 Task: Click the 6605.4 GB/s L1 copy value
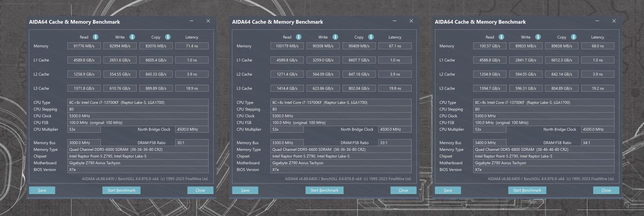coord(156,60)
